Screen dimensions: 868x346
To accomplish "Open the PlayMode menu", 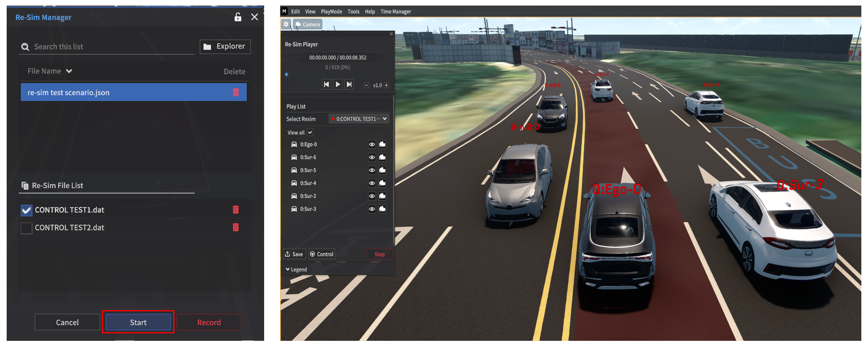I will click(x=331, y=11).
